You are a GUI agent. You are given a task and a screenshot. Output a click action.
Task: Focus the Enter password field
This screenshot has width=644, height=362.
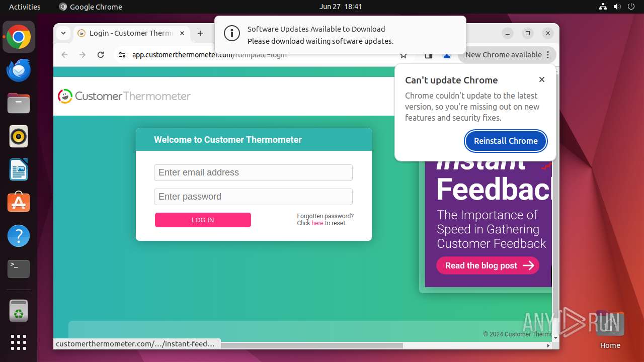(253, 197)
